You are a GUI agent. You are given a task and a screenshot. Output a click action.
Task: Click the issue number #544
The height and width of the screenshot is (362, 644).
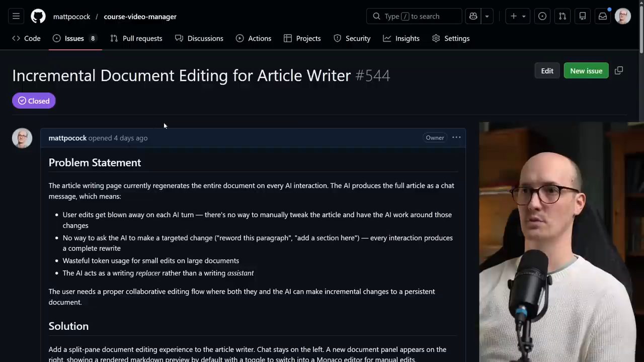click(373, 75)
